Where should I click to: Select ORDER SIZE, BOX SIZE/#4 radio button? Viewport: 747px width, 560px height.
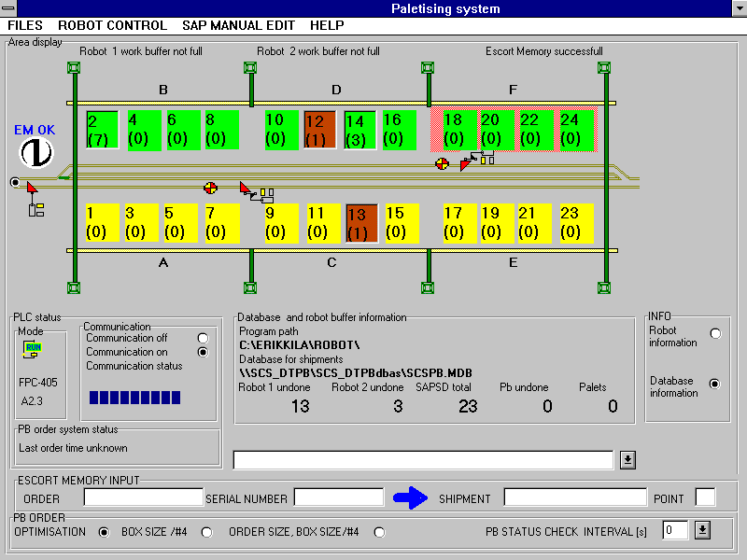coord(379,532)
